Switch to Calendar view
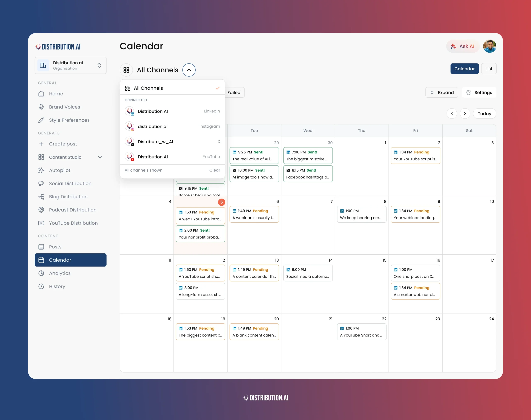 point(464,69)
